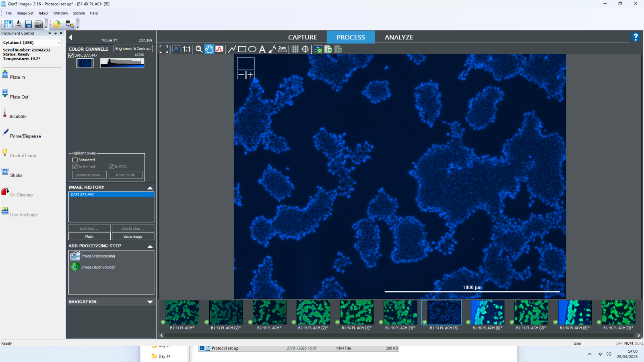Viewport: 644px width, 362px height.
Task: Pick the ellipse drawing tool
Action: pos(252,49)
